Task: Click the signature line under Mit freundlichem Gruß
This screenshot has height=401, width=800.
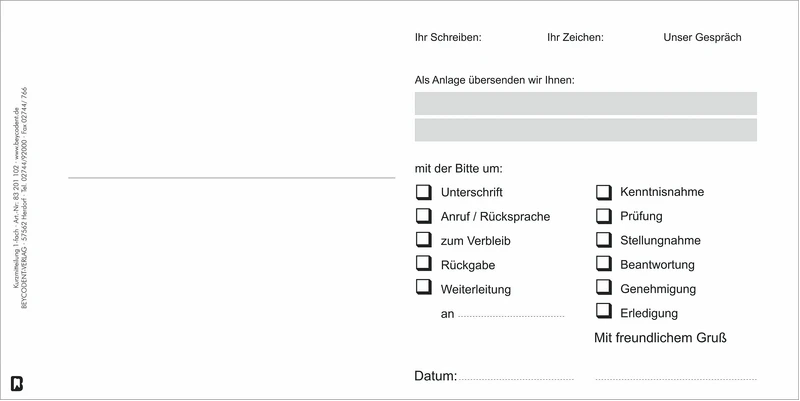Action: pos(675,379)
